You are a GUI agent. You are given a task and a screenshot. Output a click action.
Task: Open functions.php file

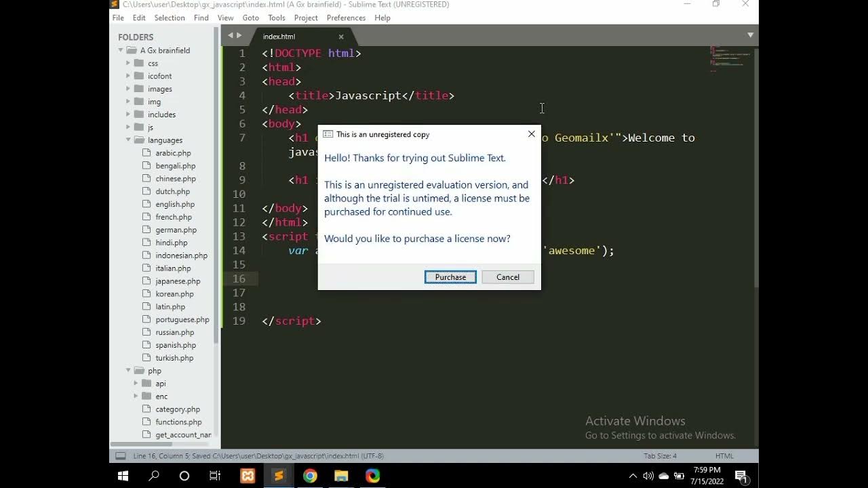(x=178, y=422)
